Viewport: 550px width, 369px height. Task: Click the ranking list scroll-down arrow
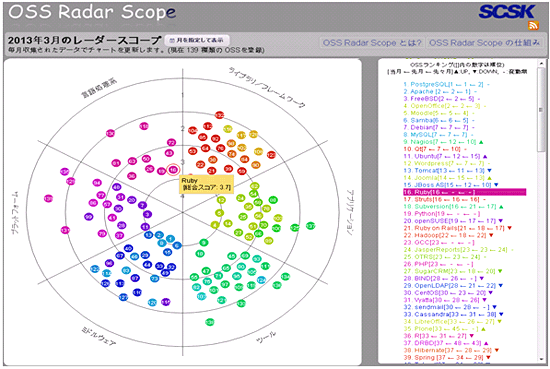(x=541, y=360)
